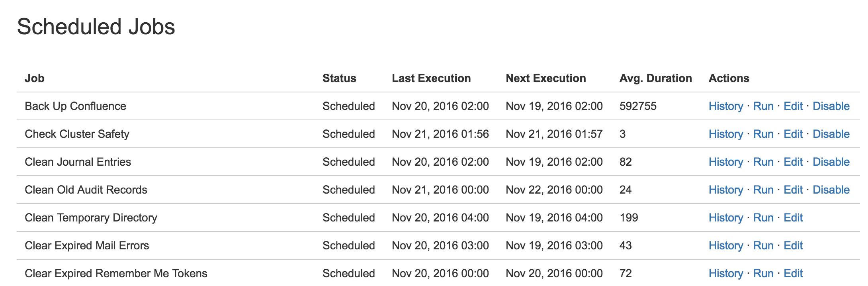Open History for Clean Old Audit Records
This screenshot has width=868, height=286.
point(726,190)
